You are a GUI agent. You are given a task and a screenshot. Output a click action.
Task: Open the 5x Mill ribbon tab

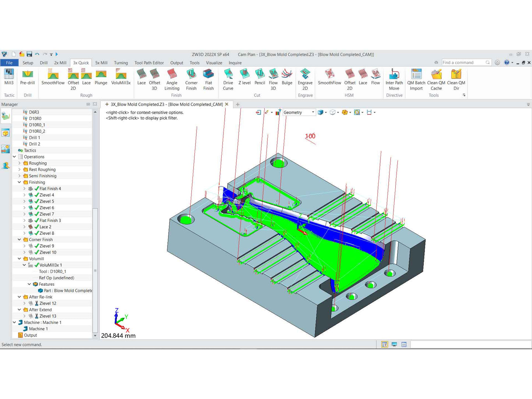click(101, 63)
